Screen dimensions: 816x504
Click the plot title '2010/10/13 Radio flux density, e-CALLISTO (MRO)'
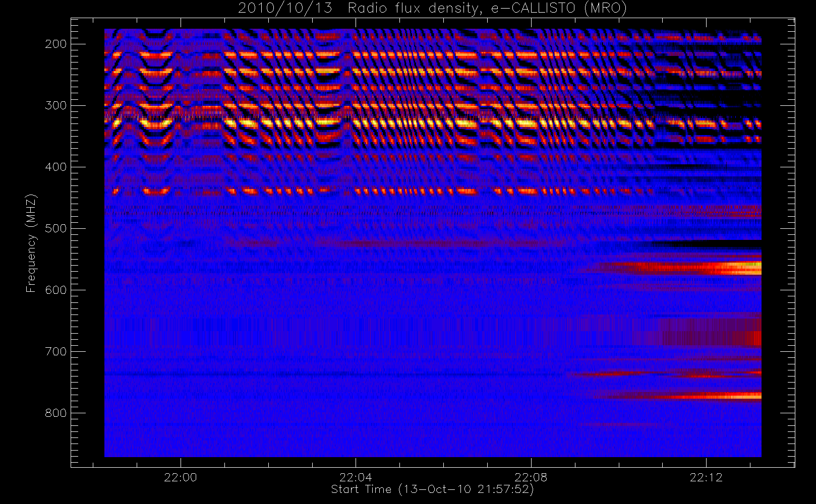(x=432, y=9)
